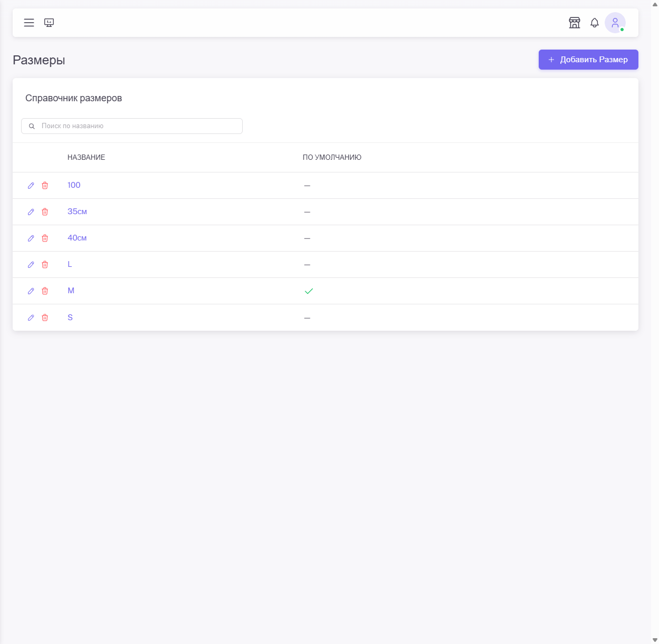Edit size 100 with pencil icon
The width and height of the screenshot is (659, 644).
click(x=31, y=186)
